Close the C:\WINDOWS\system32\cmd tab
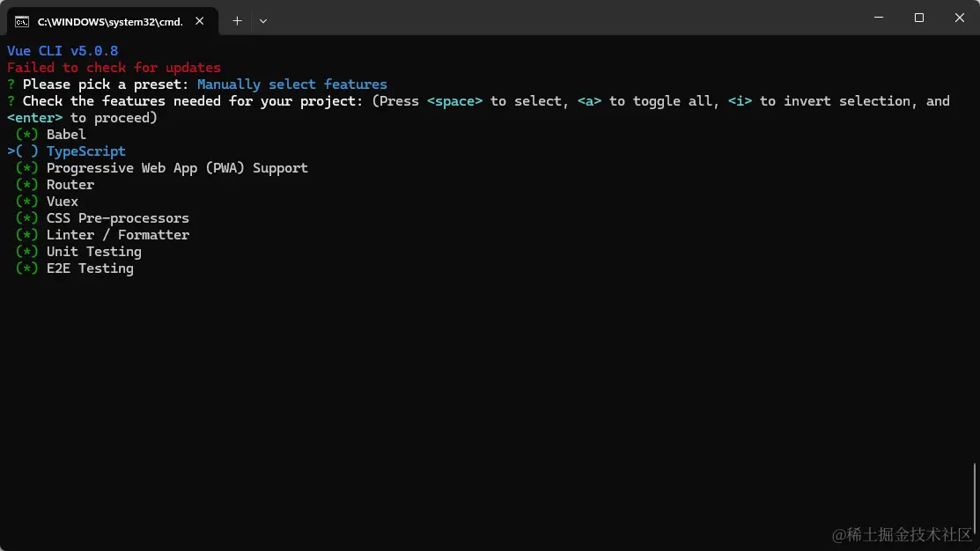The image size is (980, 551). pyautogui.click(x=199, y=21)
